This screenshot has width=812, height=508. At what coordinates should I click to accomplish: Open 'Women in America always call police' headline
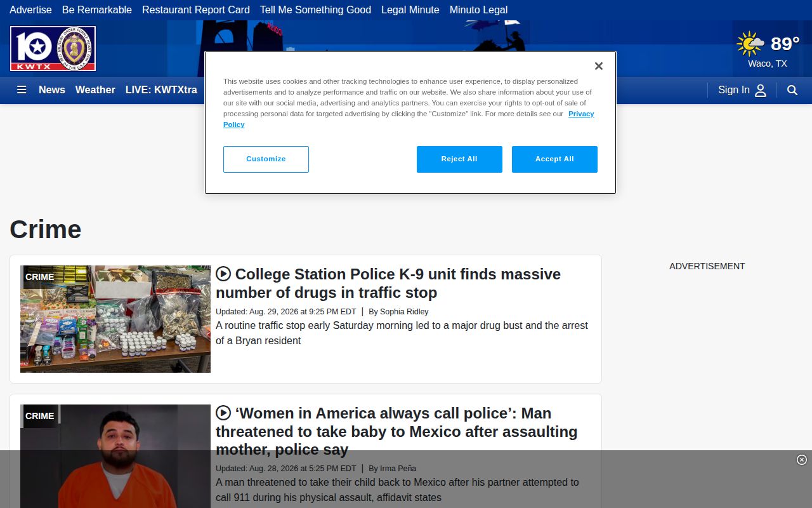396,431
